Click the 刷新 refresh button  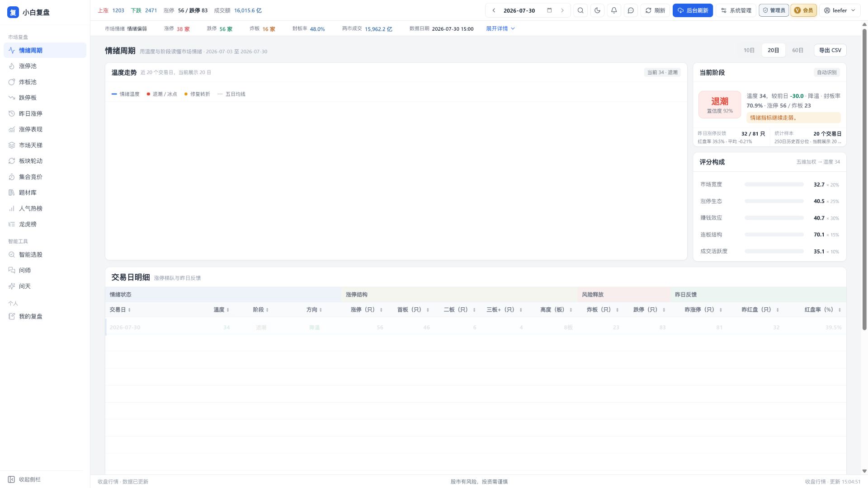click(655, 10)
